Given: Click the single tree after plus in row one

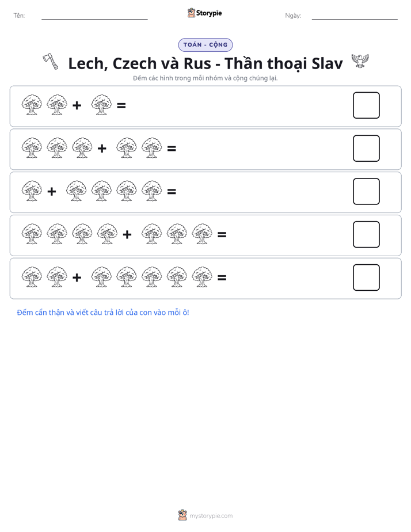Looking at the screenshot, I should [101, 105].
